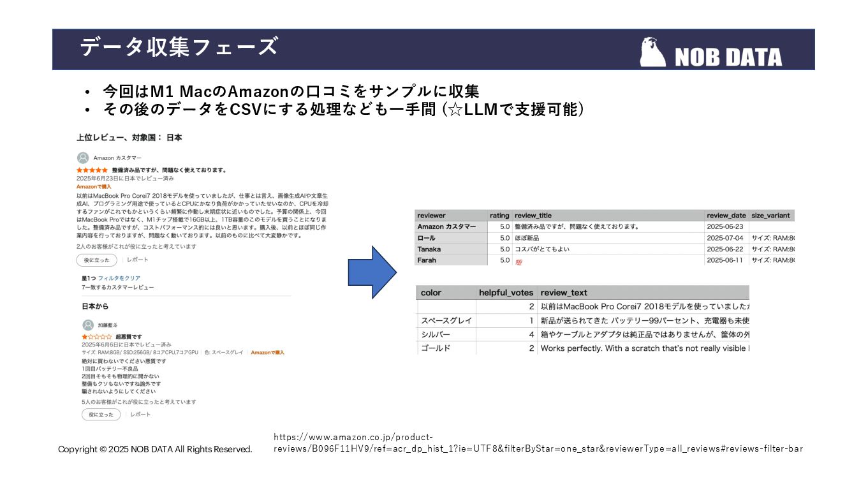
Task: Click the フィルタをクリア link
Action: [x=119, y=278]
